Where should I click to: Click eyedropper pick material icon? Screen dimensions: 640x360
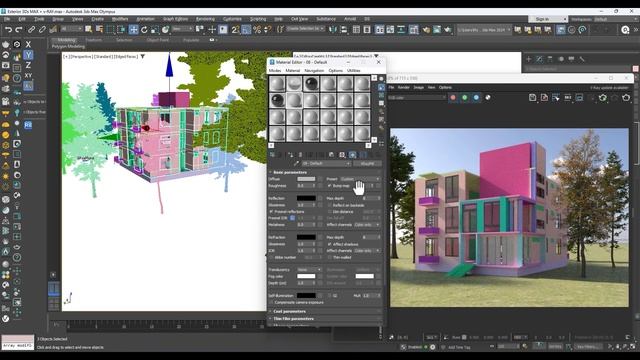296,163
